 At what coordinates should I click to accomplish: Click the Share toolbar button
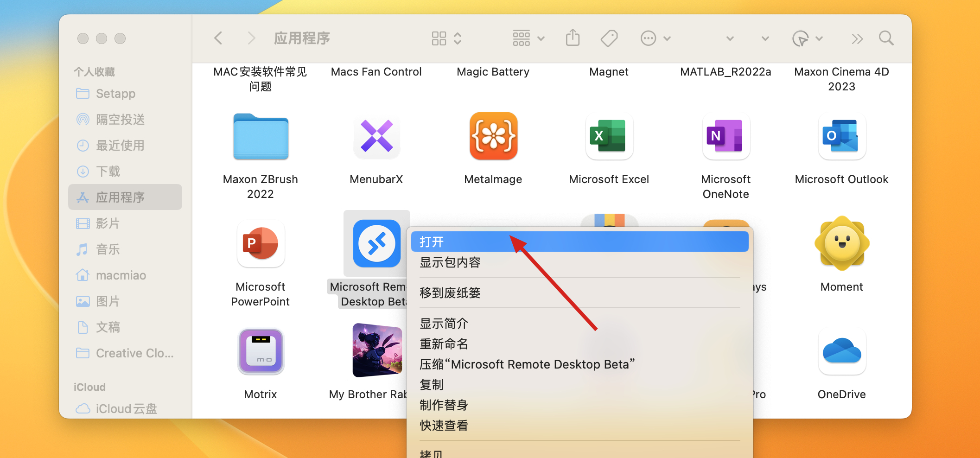[x=573, y=38]
